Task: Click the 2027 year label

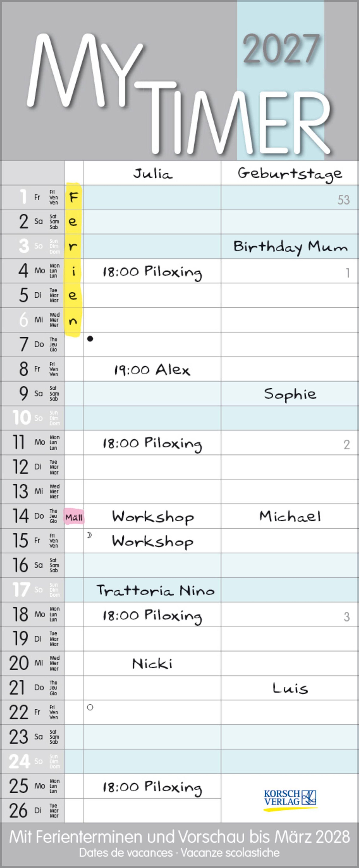Action: pyautogui.click(x=281, y=49)
